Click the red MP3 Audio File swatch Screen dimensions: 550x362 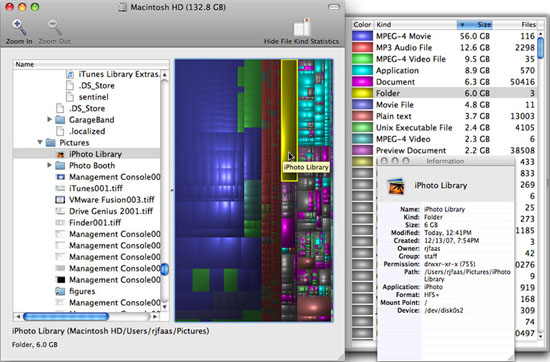(362, 47)
